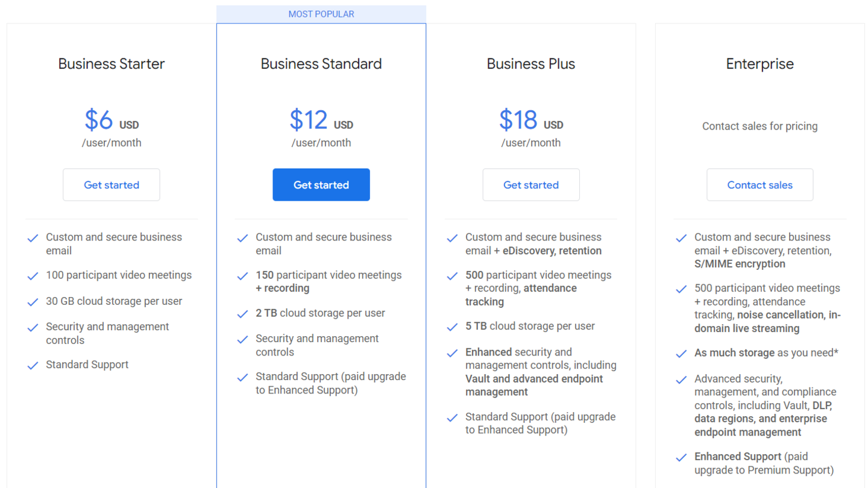Select the MOST POPULAR banner label
Viewport: 868px width, 488px height.
click(x=321, y=14)
